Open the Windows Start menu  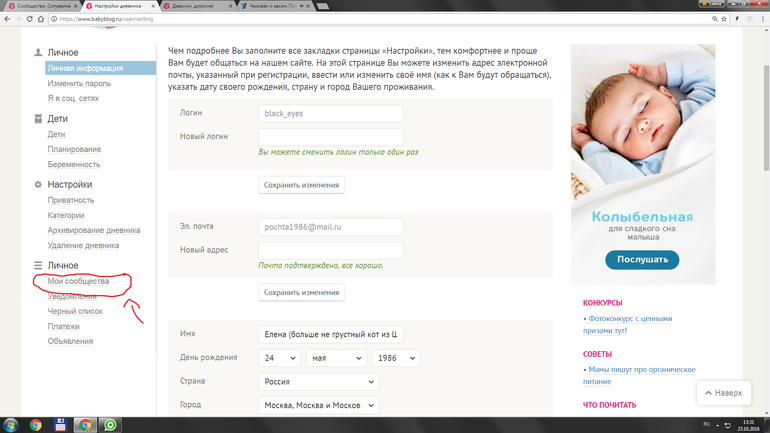[11, 425]
